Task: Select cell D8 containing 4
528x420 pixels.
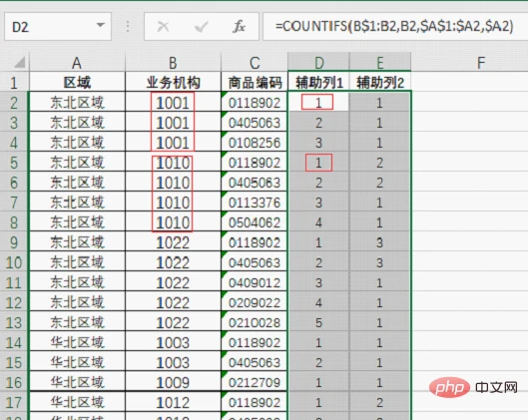Action: click(318, 222)
